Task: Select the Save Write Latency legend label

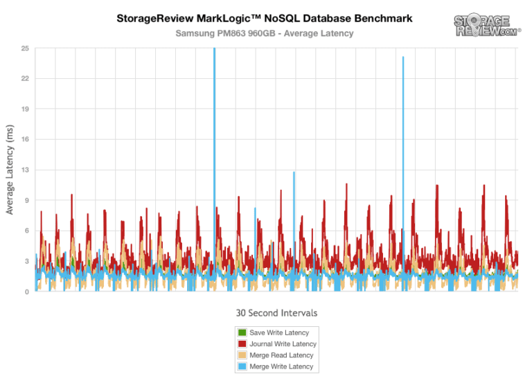Action: 279,332
